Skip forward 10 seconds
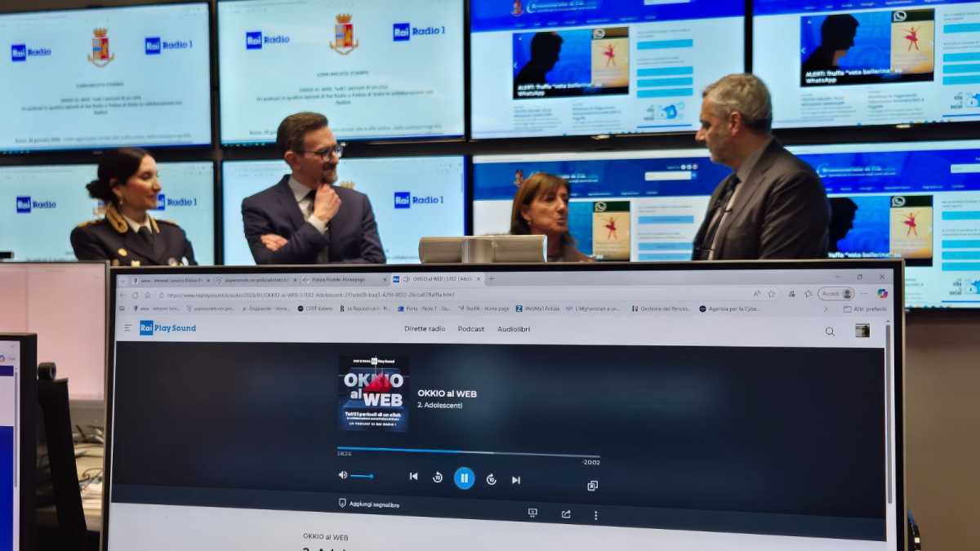Image resolution: width=980 pixels, height=551 pixels. pyautogui.click(x=491, y=479)
